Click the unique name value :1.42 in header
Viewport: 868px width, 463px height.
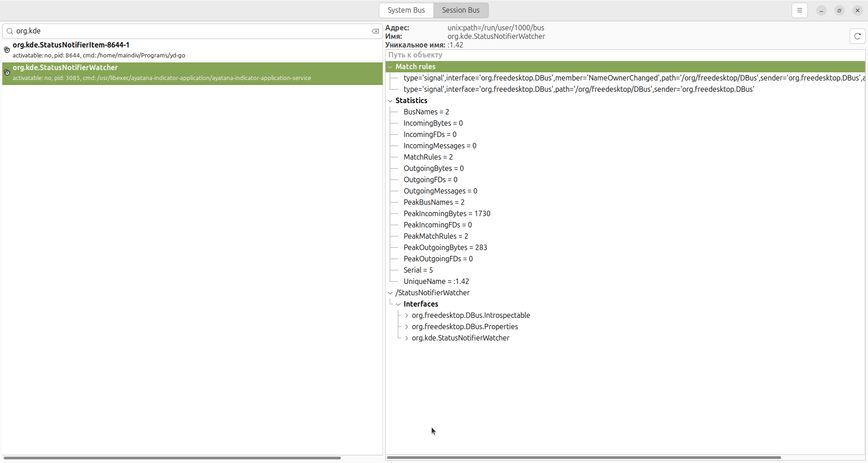(455, 45)
